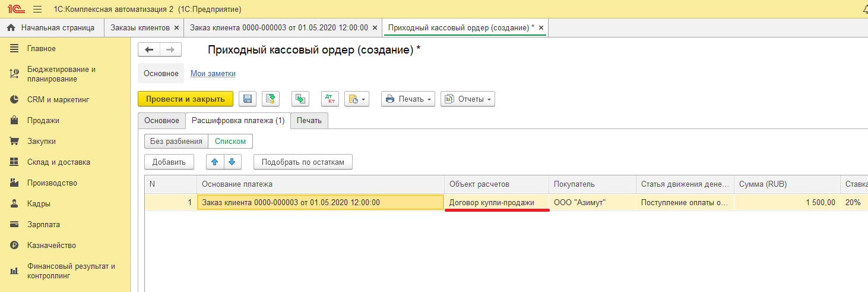Click the Кадры person icon
The width and height of the screenshot is (868, 292).
pyautogui.click(x=14, y=203)
